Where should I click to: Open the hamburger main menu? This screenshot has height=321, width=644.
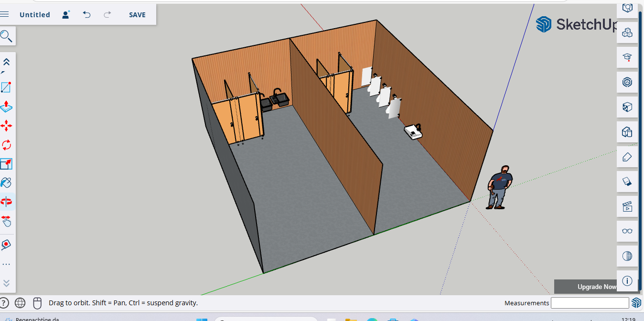5,14
